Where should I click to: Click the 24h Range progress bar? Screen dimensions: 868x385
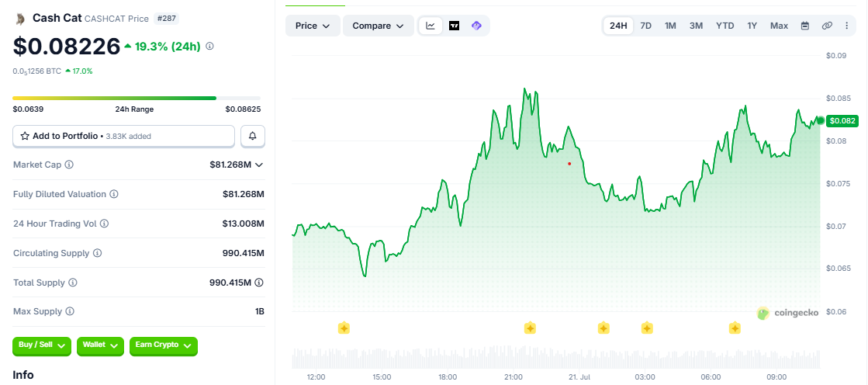coord(137,98)
